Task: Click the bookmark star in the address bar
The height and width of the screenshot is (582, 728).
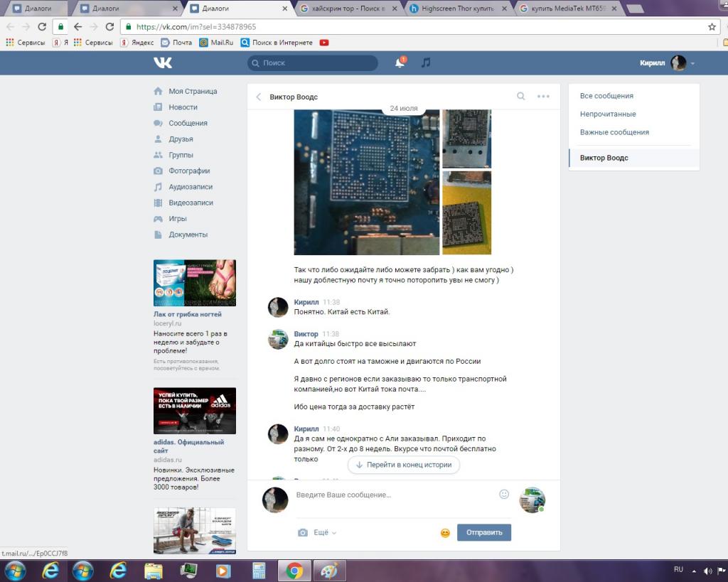Action: pos(712,27)
